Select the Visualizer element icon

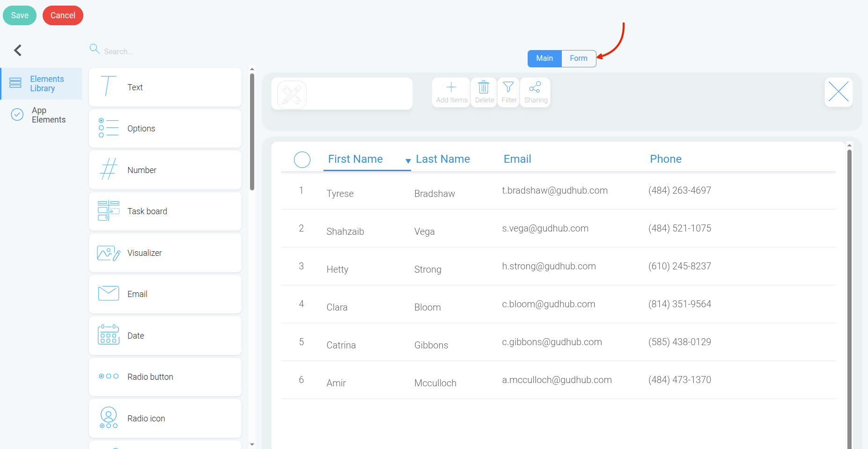pyautogui.click(x=109, y=253)
